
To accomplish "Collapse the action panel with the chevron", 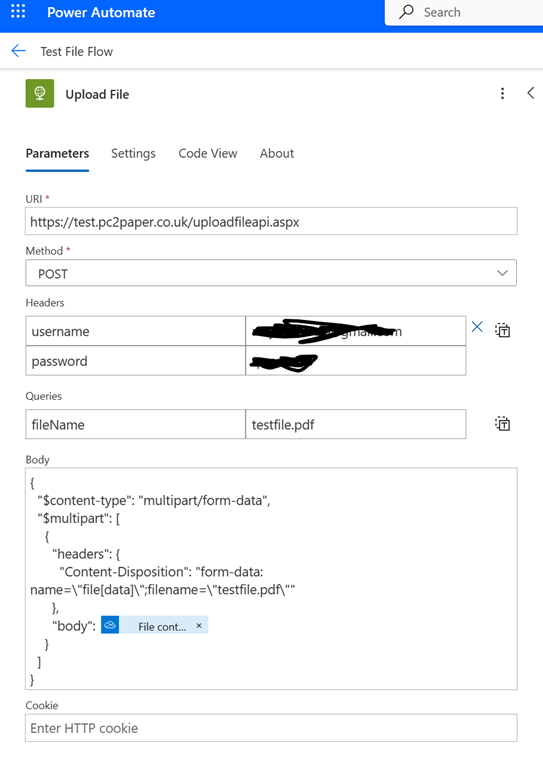I will (x=531, y=93).
